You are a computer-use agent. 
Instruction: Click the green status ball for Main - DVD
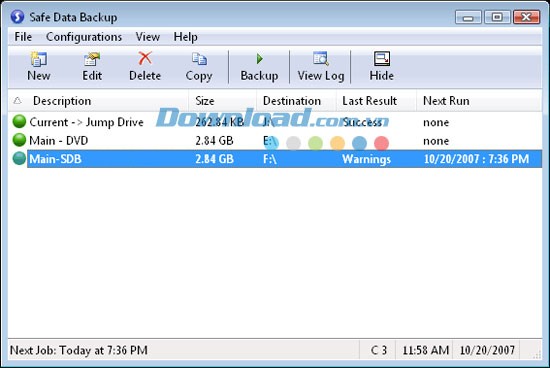pos(19,140)
